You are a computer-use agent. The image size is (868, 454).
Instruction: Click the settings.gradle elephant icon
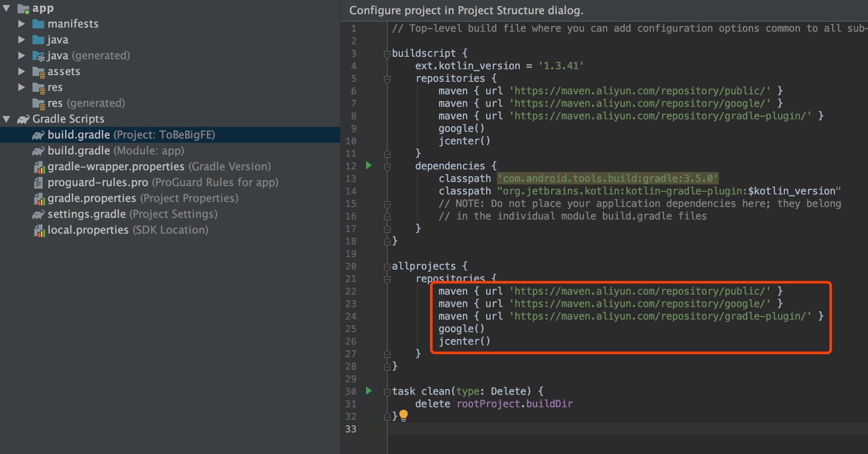(38, 214)
